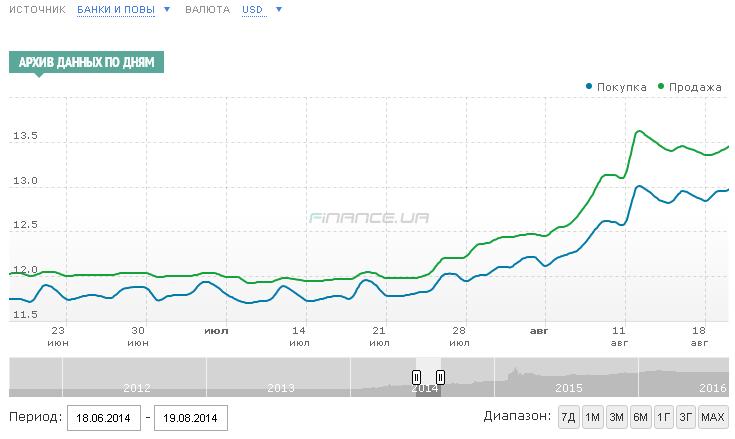Switch range to 1Г
The width and height of the screenshot is (735, 439).
[x=664, y=417]
